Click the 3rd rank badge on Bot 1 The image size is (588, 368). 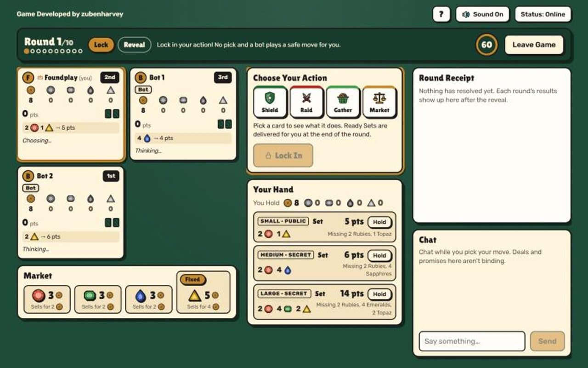pyautogui.click(x=223, y=77)
